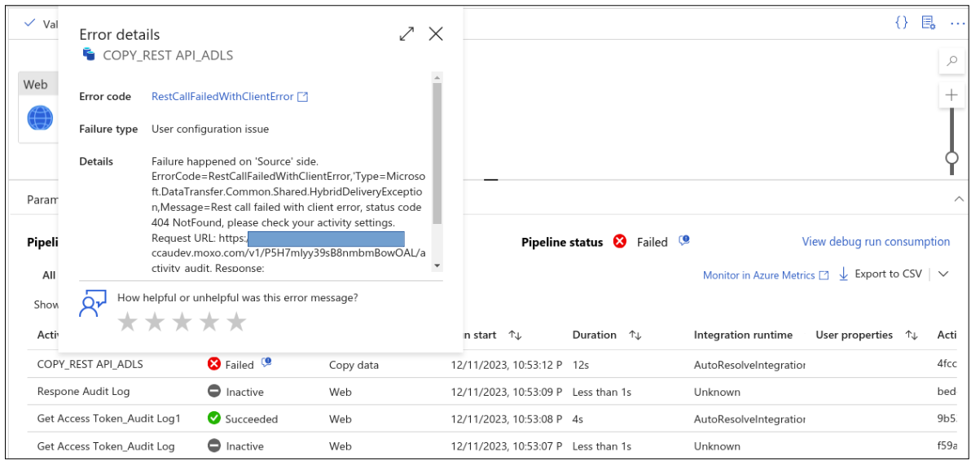Open the external link icon beside the error code
The image size is (980, 465).
pos(303,97)
